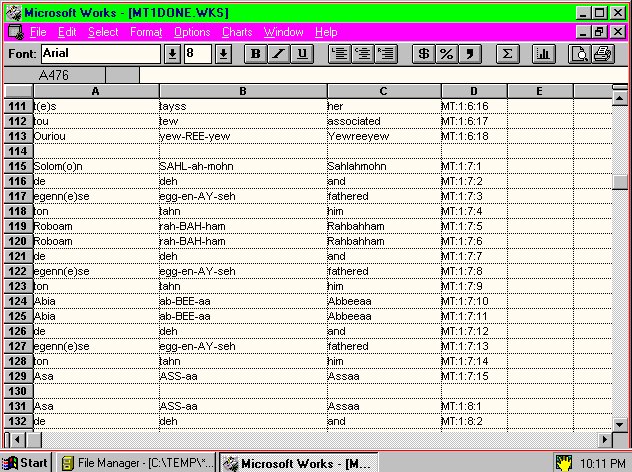The height and width of the screenshot is (472, 632).
Task: Apply comma number format
Action: (470, 54)
